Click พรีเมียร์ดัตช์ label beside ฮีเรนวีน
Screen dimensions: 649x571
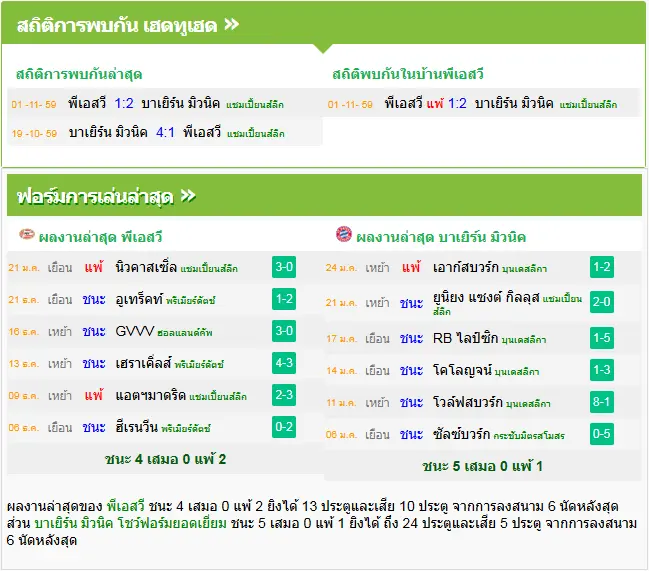186,428
